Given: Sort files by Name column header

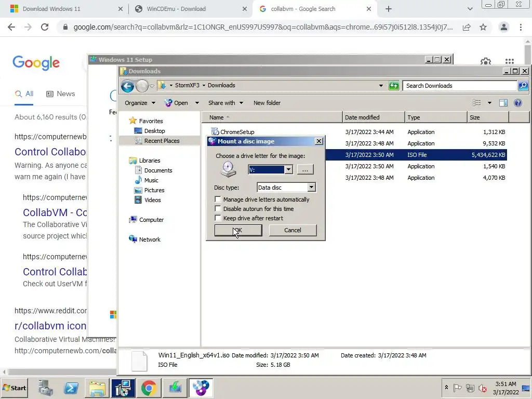Looking at the screenshot, I should coord(272,117).
